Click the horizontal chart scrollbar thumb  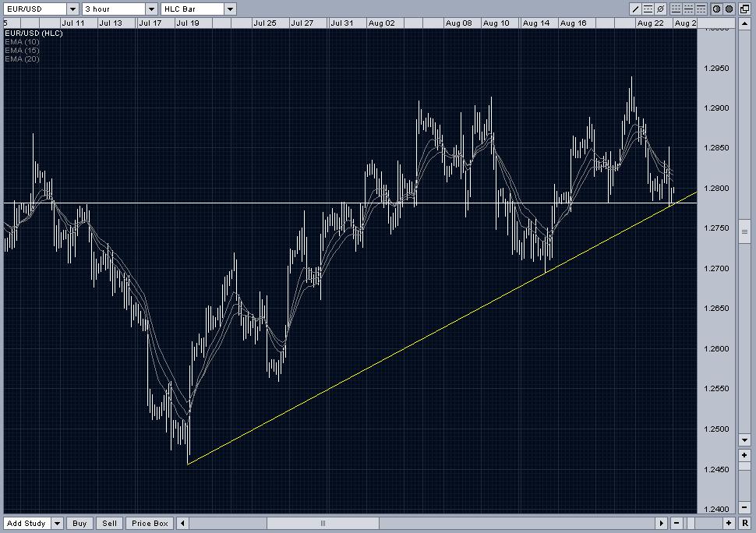(323, 524)
